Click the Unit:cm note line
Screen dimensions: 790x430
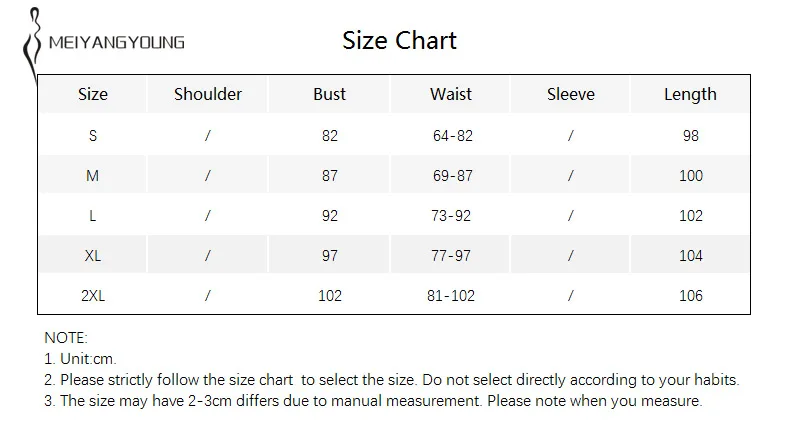coord(80,359)
